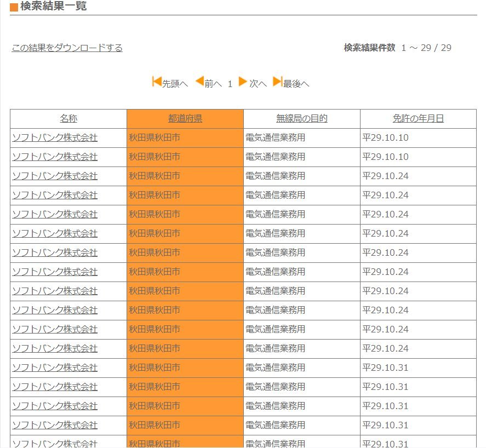
Task: Sort by the highlighted 都道府県 column header
Action: (x=185, y=118)
